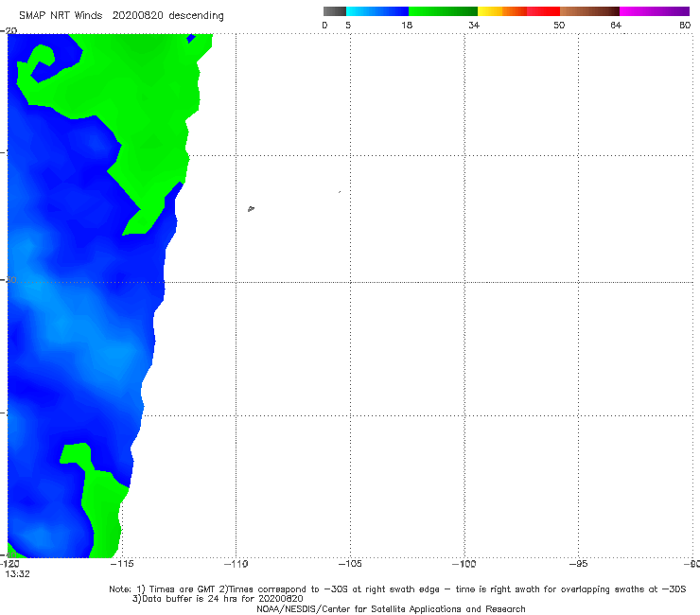Click the color bar label 18
700x615 pixels.
[407, 25]
